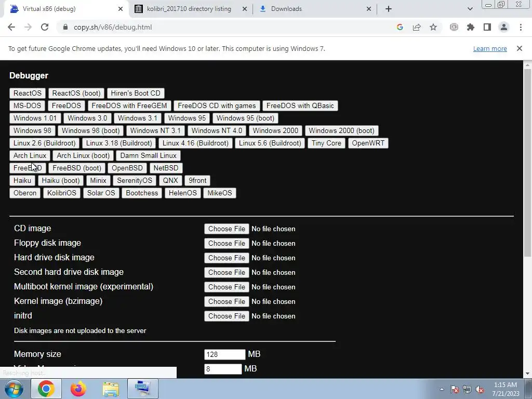Image resolution: width=532 pixels, height=399 pixels.
Task: Boot Linux 2.6 (Buildroot)
Action: 45,143
